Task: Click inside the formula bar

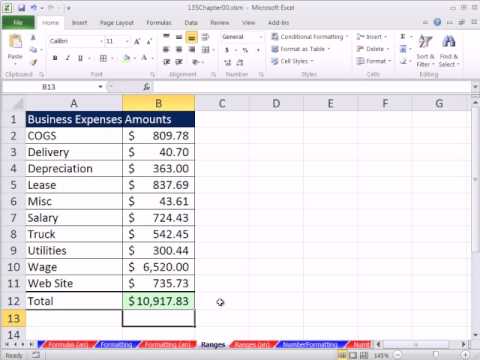Action: pos(312,87)
